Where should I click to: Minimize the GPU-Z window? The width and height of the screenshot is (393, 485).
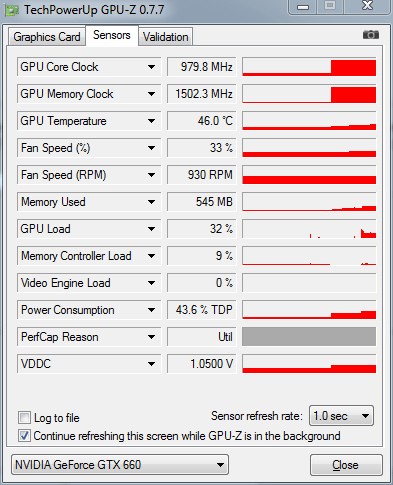point(303,7)
